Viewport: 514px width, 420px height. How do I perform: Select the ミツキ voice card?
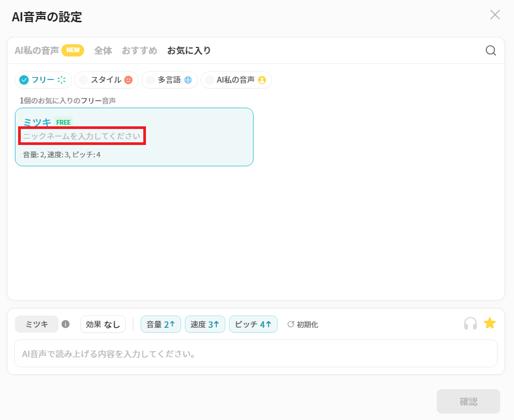coord(134,137)
